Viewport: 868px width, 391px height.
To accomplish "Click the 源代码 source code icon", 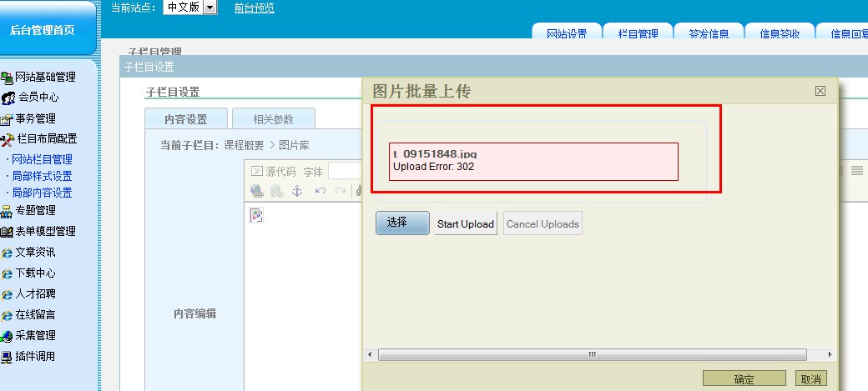I will pyautogui.click(x=257, y=171).
